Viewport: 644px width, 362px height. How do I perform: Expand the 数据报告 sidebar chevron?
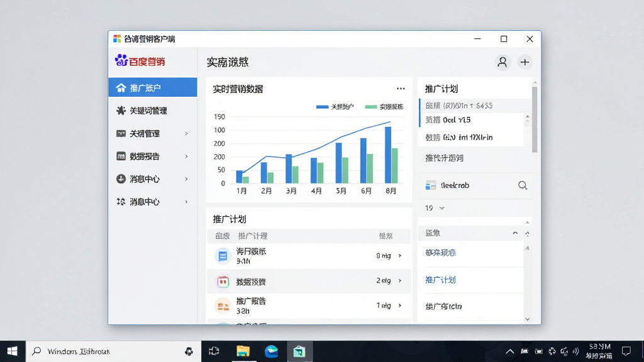pos(186,156)
